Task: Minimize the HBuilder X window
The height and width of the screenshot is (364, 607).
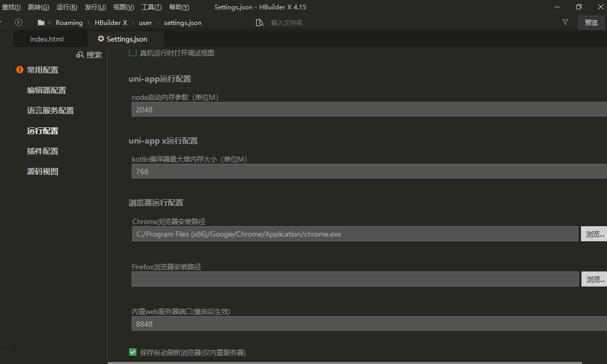Action: [x=557, y=7]
